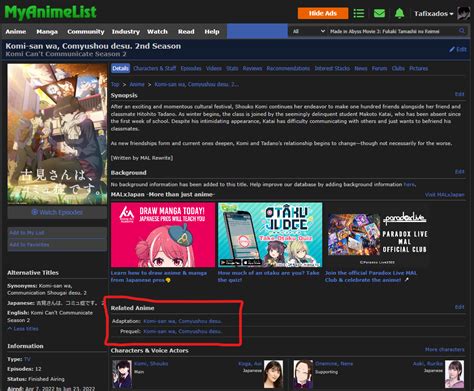Screen dimensions: 474x391
Task: Switch to the News tab
Action: pyautogui.click(x=361, y=68)
